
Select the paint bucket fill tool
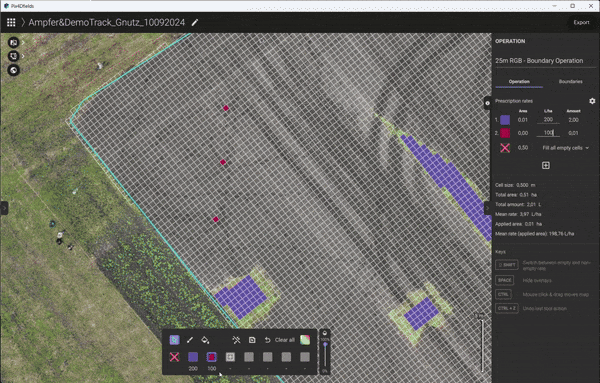point(205,340)
